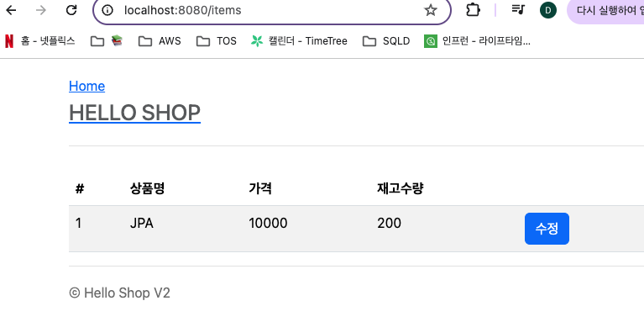Open the books emoji bookmark folder

[107, 41]
